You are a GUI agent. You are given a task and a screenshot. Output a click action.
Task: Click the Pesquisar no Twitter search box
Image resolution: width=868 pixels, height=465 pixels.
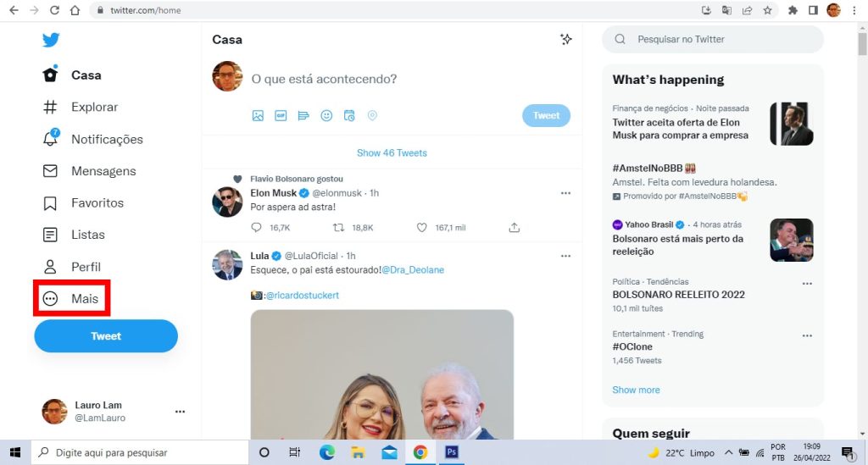coord(712,39)
